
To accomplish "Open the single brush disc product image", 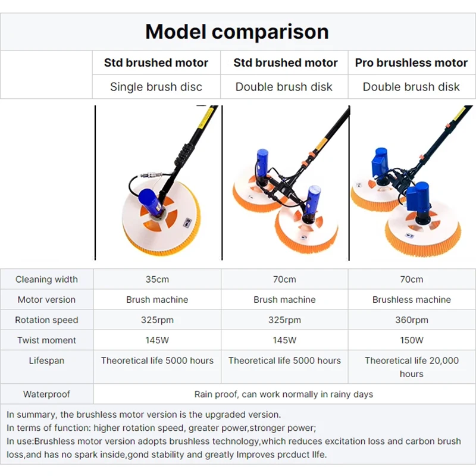I will pos(158,183).
